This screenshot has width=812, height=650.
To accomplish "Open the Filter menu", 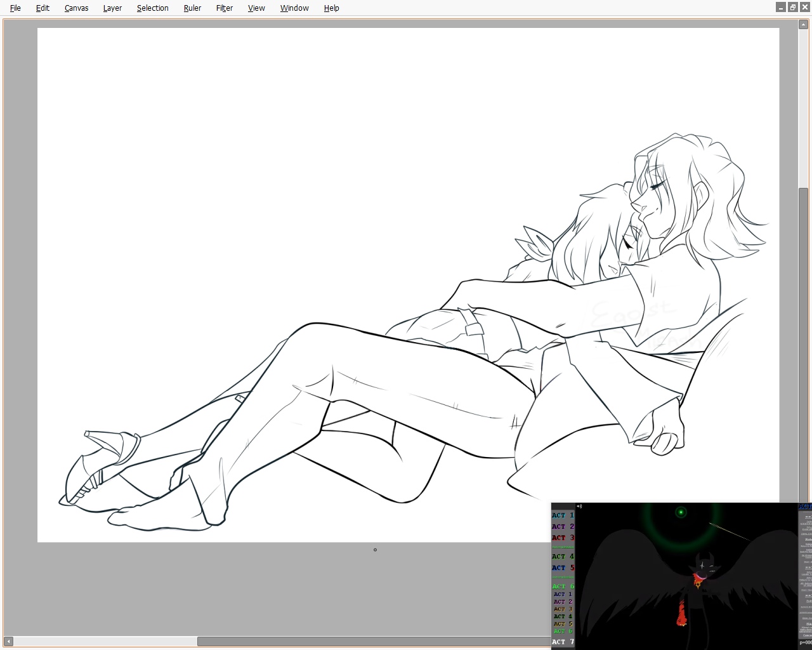I will click(225, 8).
